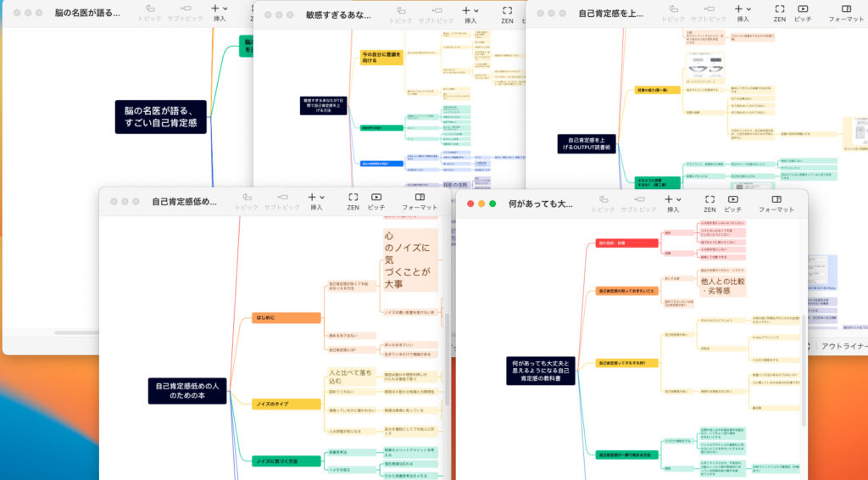Start ピッチ mode in 何があっても大 window
868x480 pixels.
[x=733, y=203]
